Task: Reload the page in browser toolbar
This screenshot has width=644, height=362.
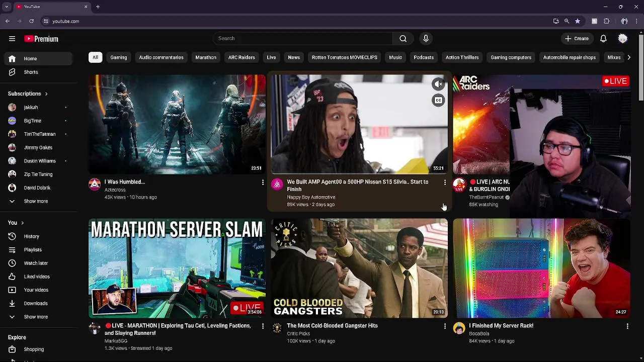Action: [31, 21]
